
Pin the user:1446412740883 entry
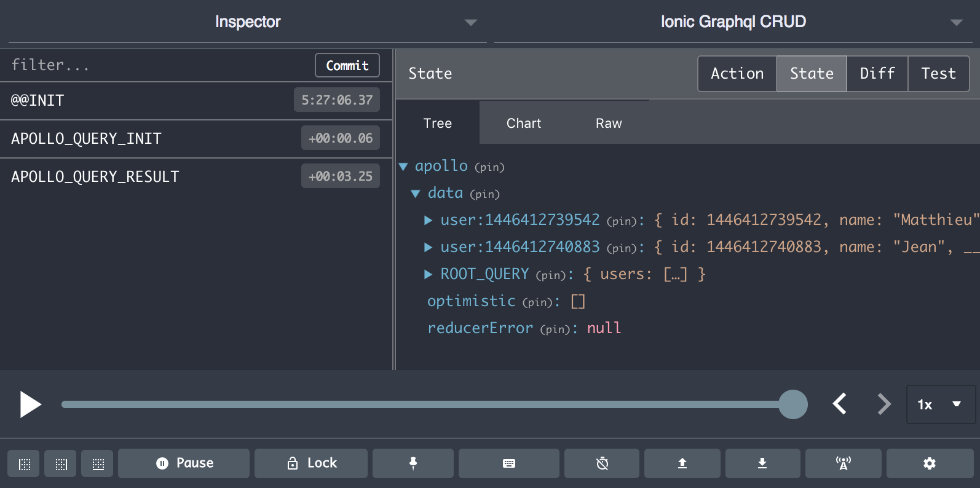(622, 248)
